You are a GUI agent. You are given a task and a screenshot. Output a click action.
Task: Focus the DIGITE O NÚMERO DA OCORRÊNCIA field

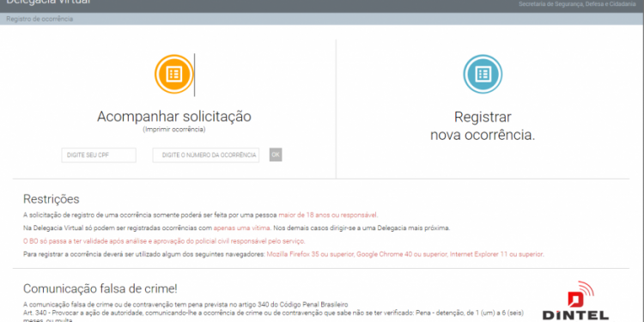click(206, 155)
